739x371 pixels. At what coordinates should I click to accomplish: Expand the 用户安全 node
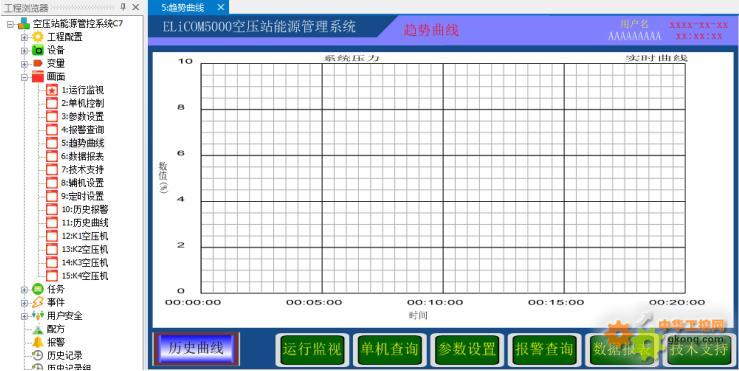coord(24,316)
